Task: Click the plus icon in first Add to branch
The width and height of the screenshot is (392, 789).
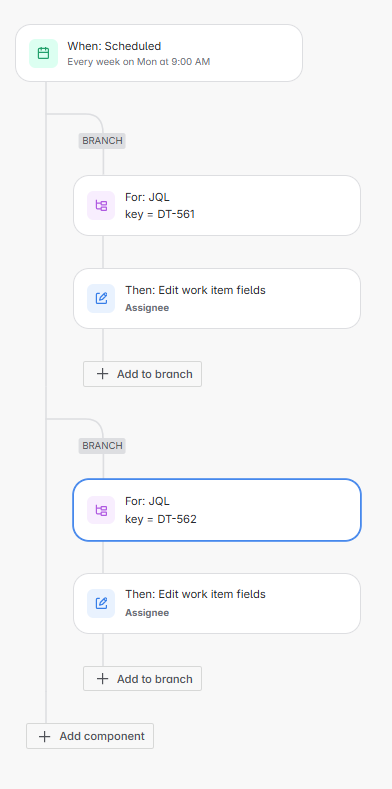Action: [102, 374]
